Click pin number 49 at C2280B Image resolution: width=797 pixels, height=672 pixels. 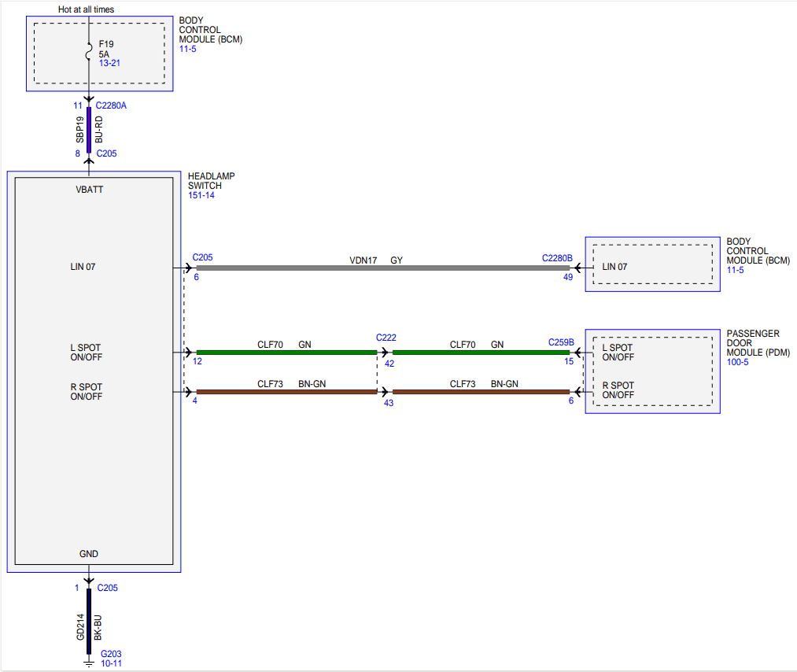tap(568, 277)
